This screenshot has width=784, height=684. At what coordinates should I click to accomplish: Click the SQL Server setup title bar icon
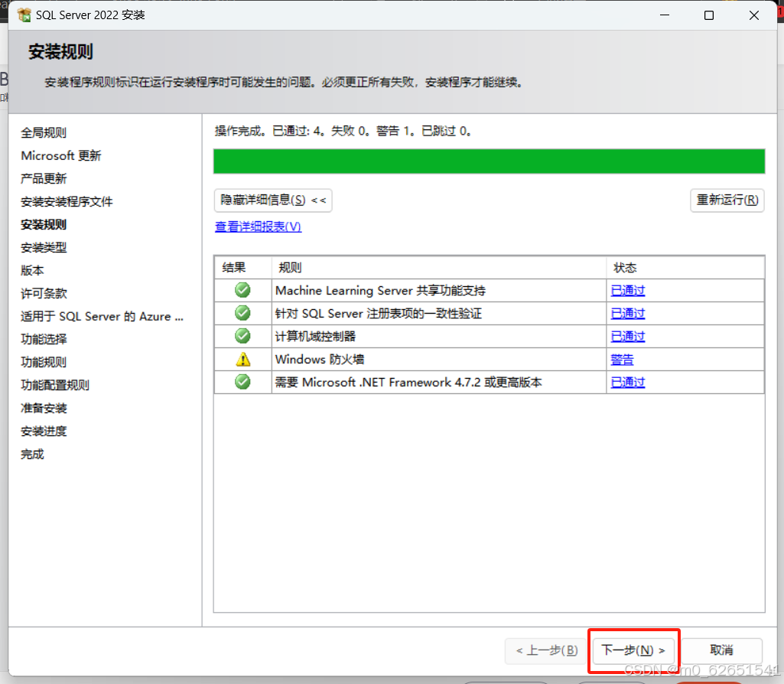24,15
